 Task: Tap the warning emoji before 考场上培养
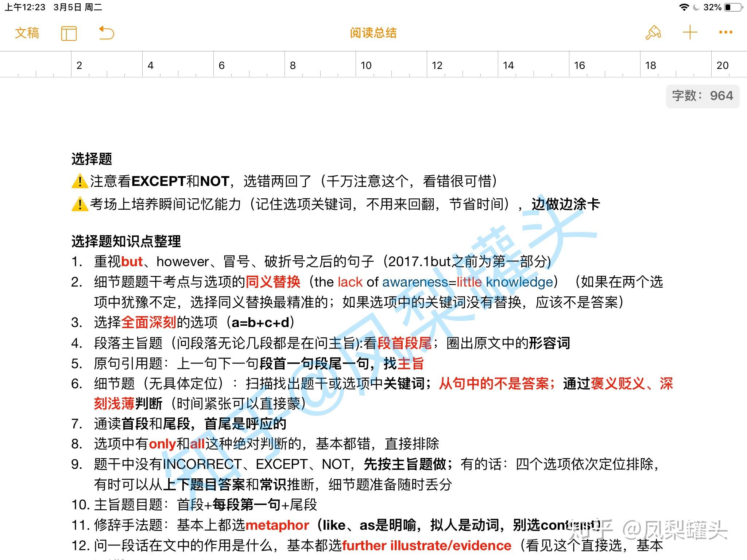(80, 204)
